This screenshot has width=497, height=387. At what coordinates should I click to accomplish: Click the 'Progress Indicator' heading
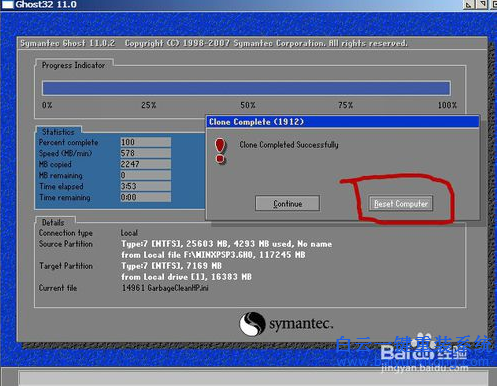click(x=73, y=65)
